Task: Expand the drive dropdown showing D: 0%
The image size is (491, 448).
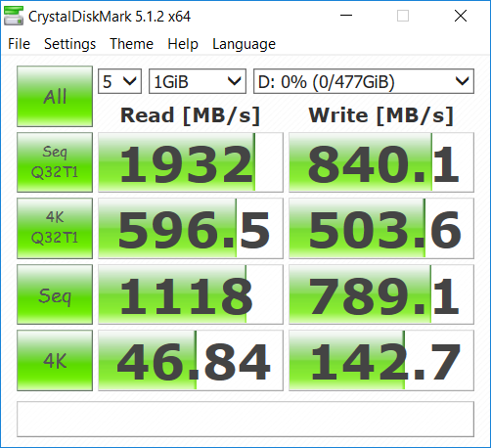Action: pyautogui.click(x=364, y=81)
